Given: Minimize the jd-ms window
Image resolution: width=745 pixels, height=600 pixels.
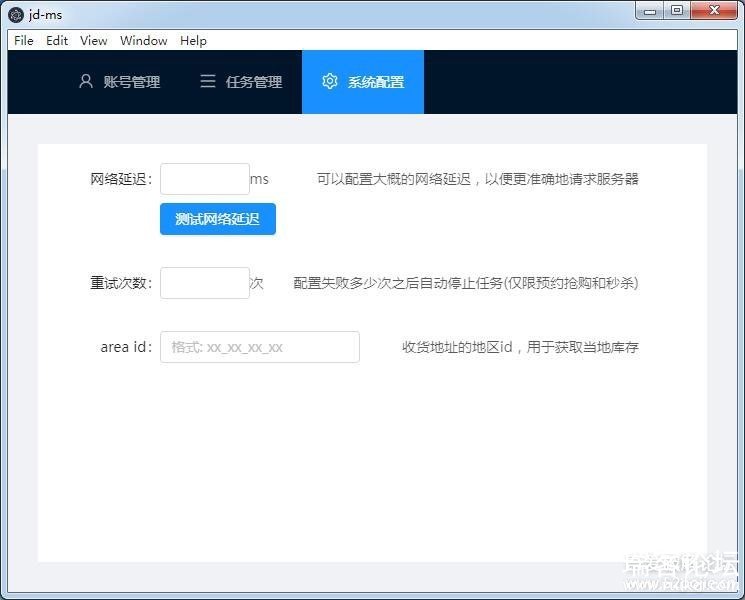Looking at the screenshot, I should [x=650, y=11].
